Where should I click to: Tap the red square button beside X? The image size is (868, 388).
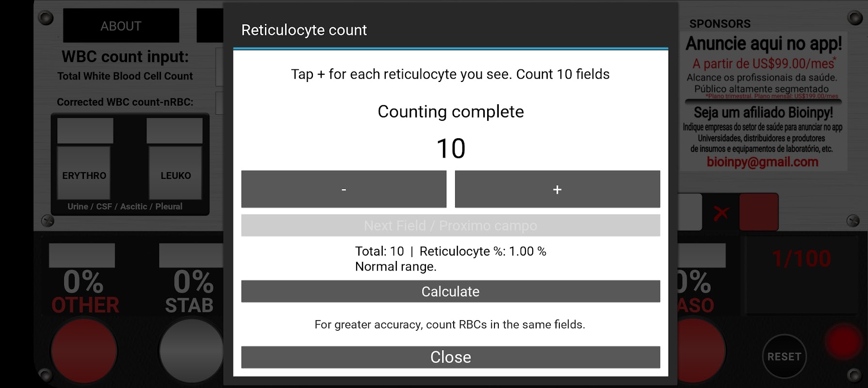[x=758, y=212]
